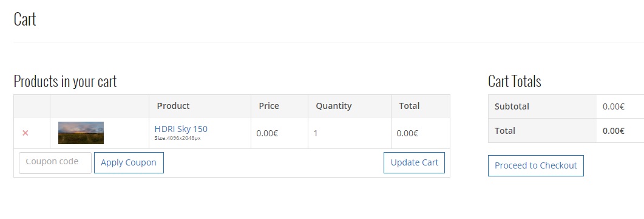The image size is (644, 219).
Task: Click the Price column header
Action: pos(269,106)
